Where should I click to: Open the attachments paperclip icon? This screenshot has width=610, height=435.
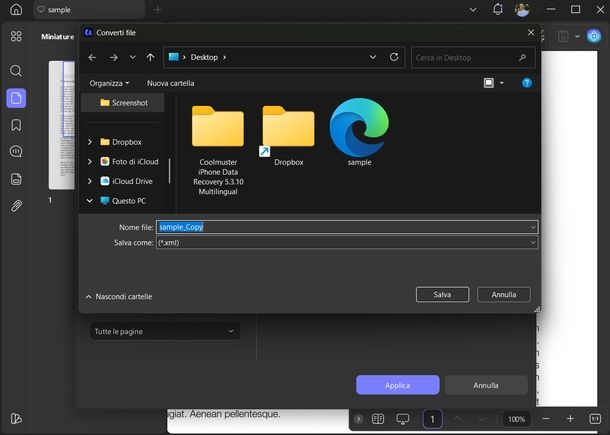tap(16, 206)
